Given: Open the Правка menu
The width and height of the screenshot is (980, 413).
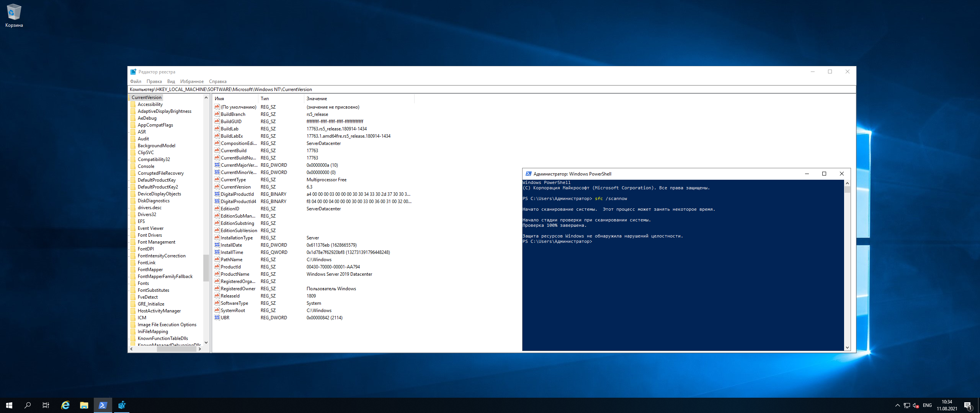Looking at the screenshot, I should click(x=154, y=81).
